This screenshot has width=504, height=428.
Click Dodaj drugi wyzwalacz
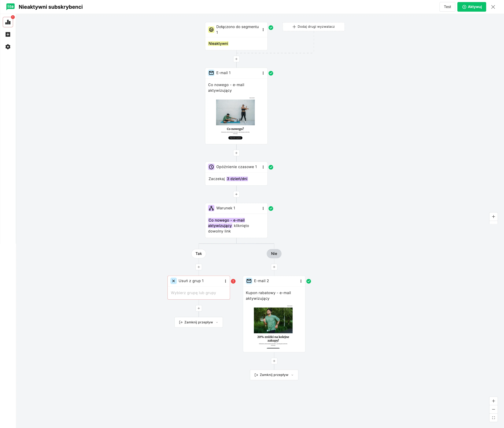click(x=313, y=27)
